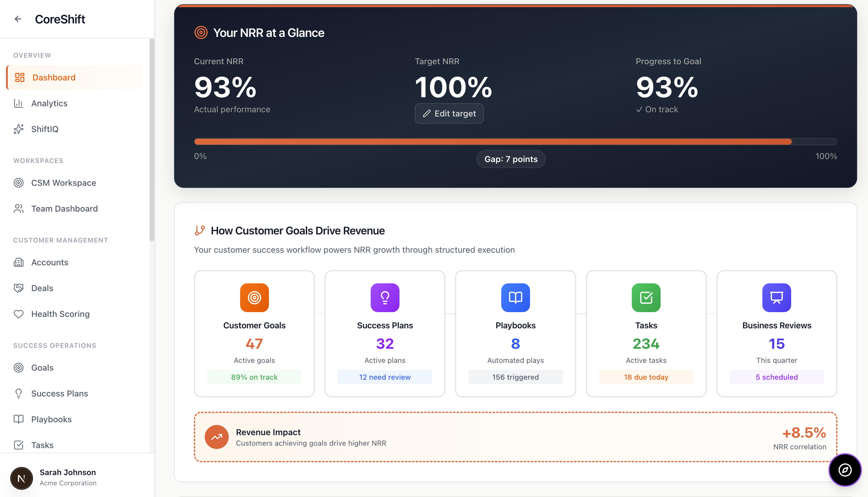The height and width of the screenshot is (497, 868).
Task: Go to Analytics in the sidebar
Action: coord(49,103)
